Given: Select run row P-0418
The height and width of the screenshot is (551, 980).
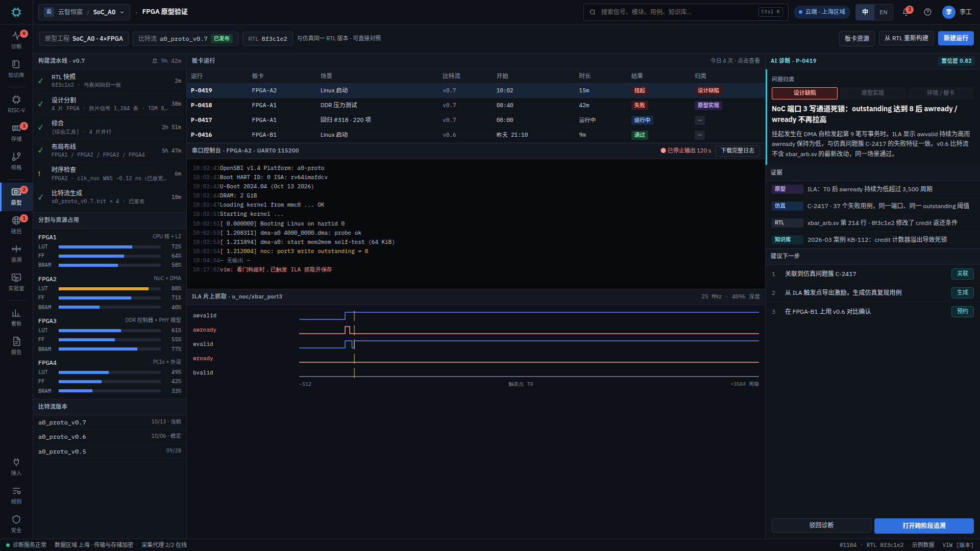Looking at the screenshot, I should tap(476, 105).
